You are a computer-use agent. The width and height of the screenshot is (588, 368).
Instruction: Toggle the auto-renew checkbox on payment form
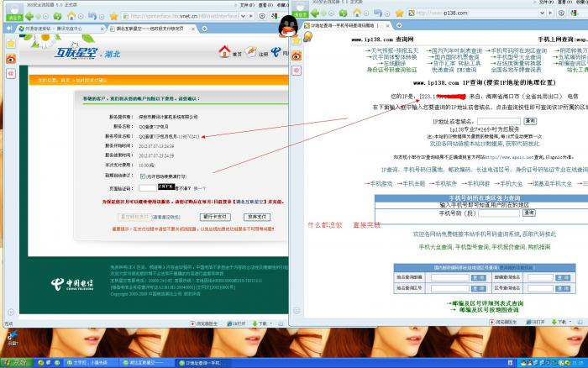tap(143, 176)
